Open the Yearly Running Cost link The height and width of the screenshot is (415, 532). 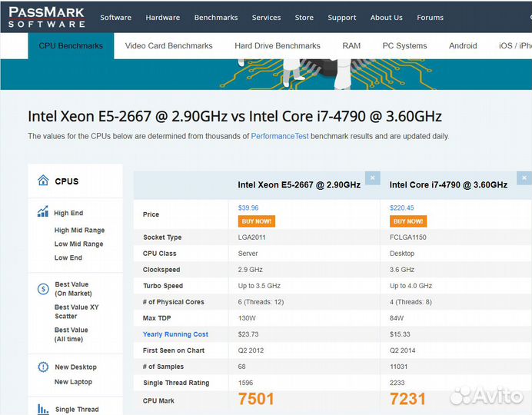point(175,334)
